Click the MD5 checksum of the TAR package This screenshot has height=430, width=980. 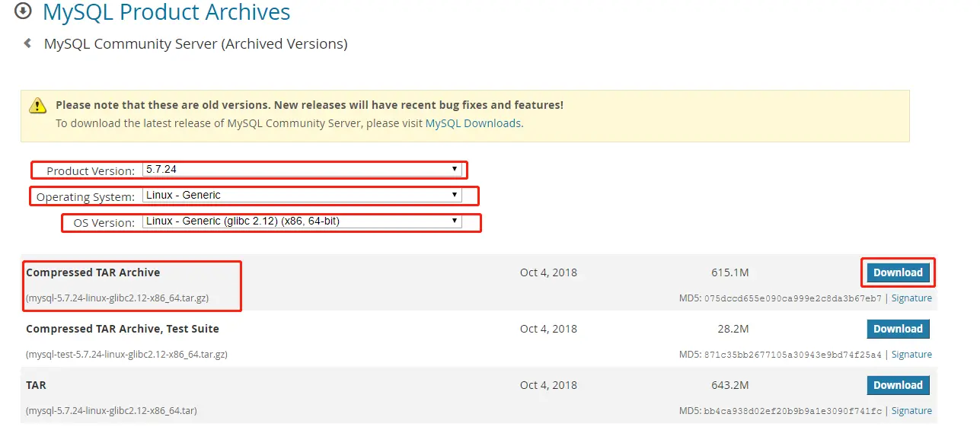pyautogui.click(x=793, y=411)
